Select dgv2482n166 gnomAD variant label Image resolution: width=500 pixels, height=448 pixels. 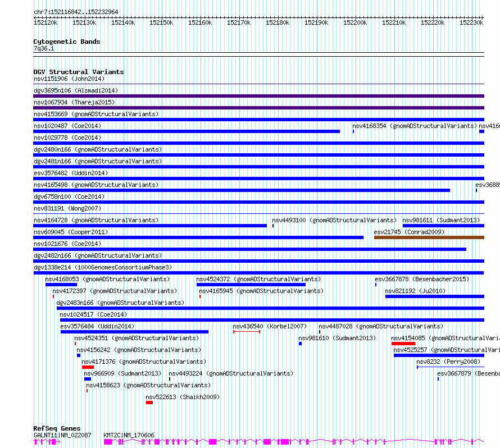pos(98,255)
